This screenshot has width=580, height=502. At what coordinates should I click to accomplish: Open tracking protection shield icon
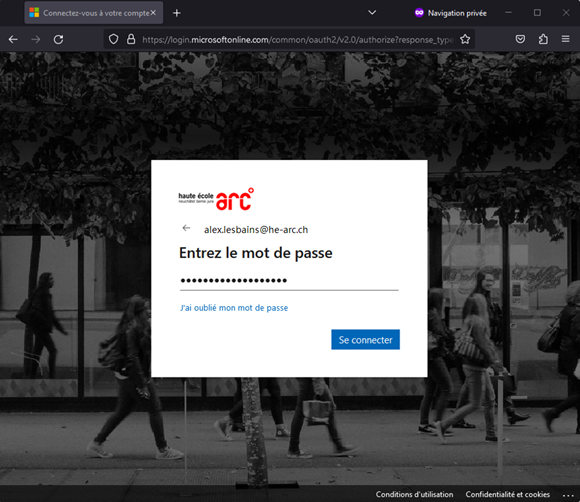[114, 39]
